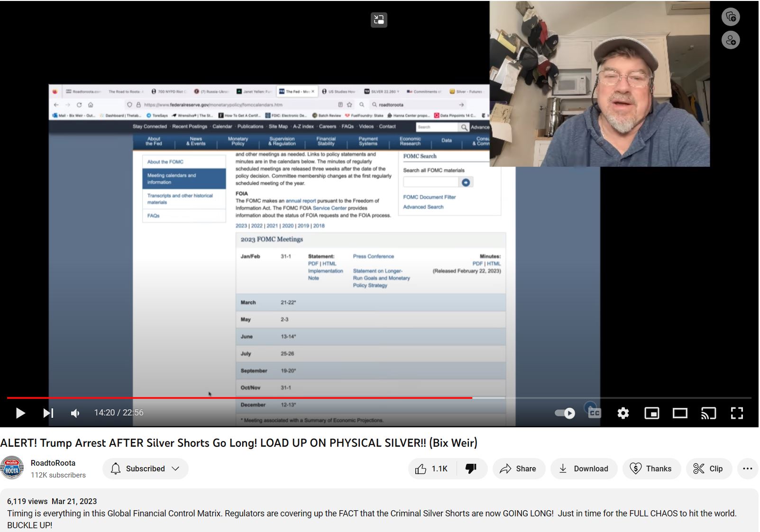
Task: Click the 112K subscribers text
Action: [58, 475]
